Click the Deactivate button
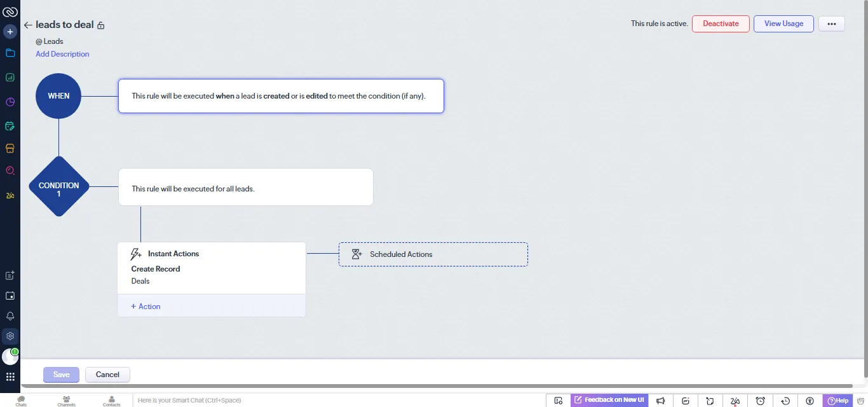Image resolution: width=868 pixels, height=407 pixels. [721, 24]
